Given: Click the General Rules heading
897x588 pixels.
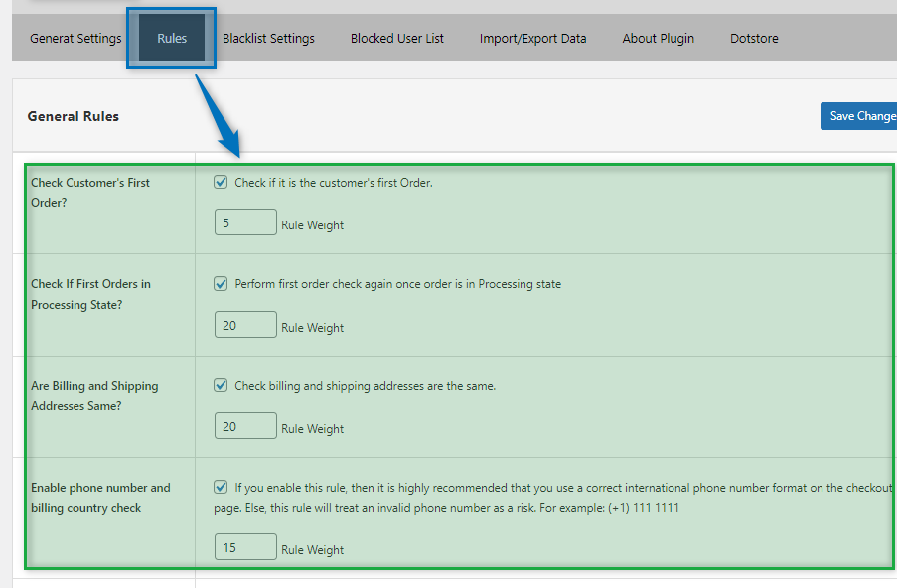Looking at the screenshot, I should pos(74,116).
